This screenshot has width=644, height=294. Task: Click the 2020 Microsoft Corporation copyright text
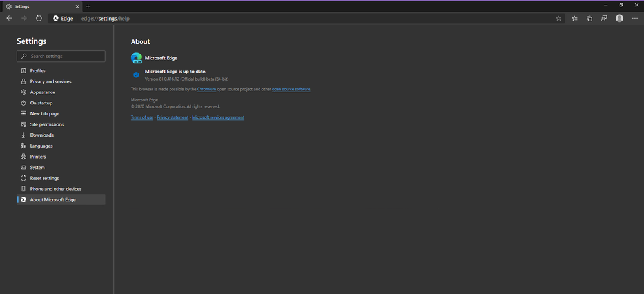175,107
